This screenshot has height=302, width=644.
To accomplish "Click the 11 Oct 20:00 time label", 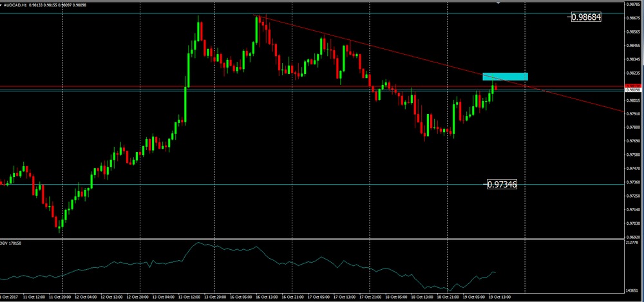I will 60,296.
